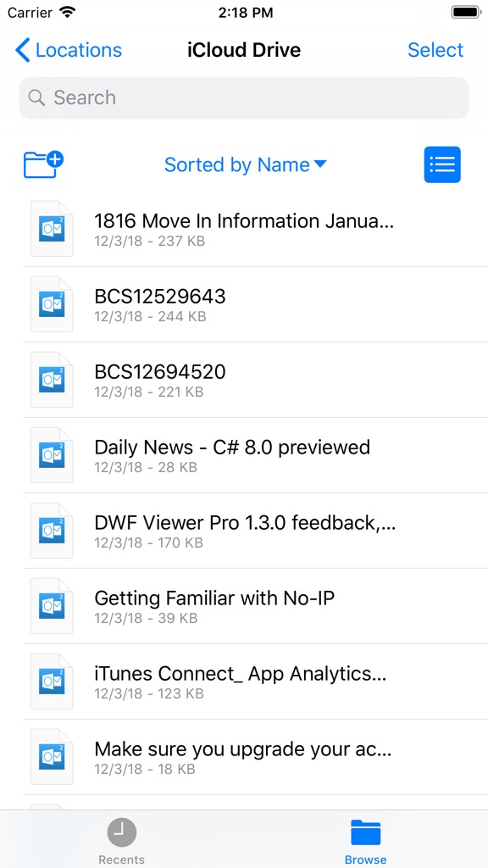
Task: Open the Outlook file icon for BCS12529643
Action: (52, 304)
